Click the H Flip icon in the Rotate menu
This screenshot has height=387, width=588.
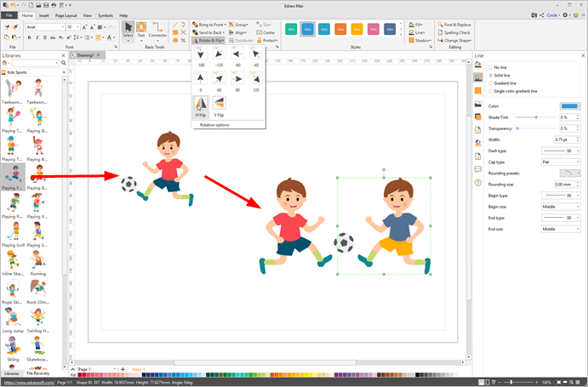pos(201,103)
